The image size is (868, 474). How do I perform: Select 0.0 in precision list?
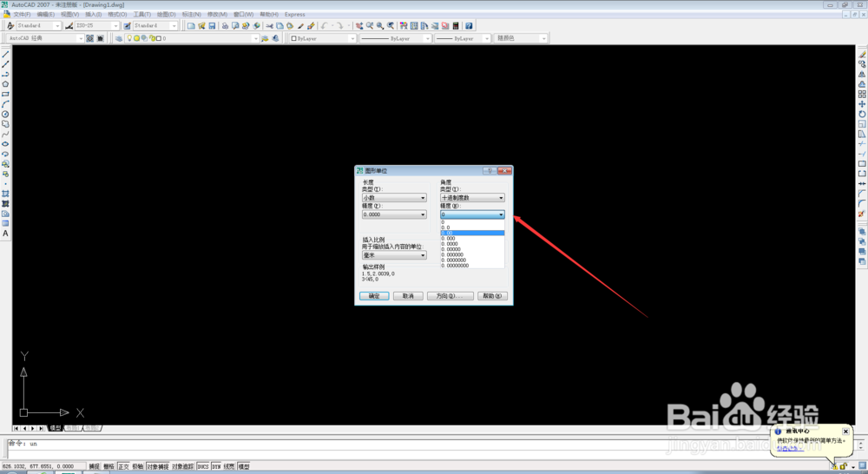[472, 227]
